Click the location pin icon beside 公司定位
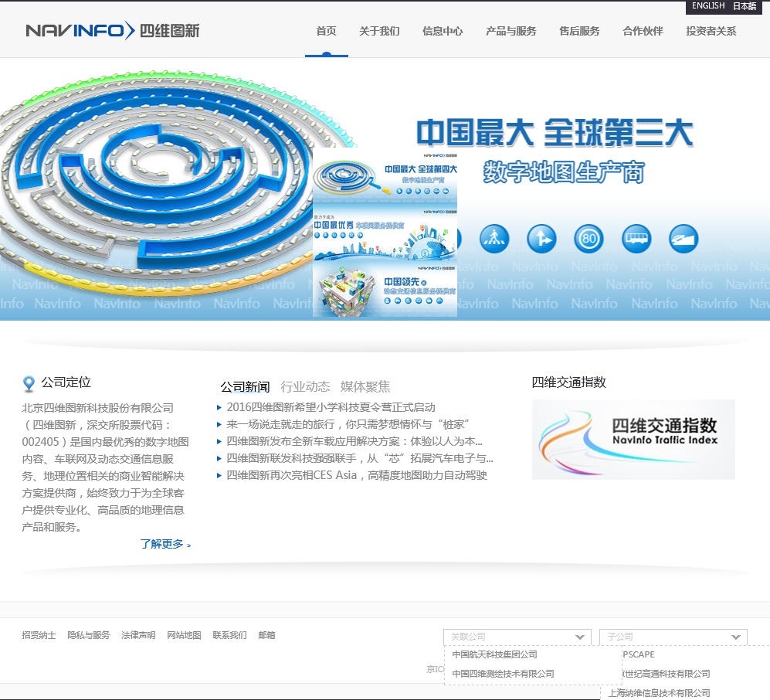Screen dimensions: 770x700 pyautogui.click(x=29, y=384)
